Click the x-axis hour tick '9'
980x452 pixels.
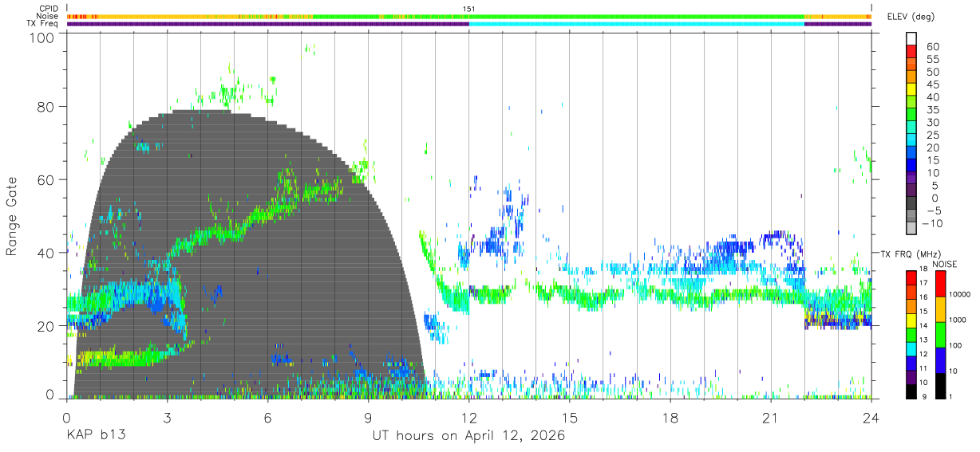368,418
